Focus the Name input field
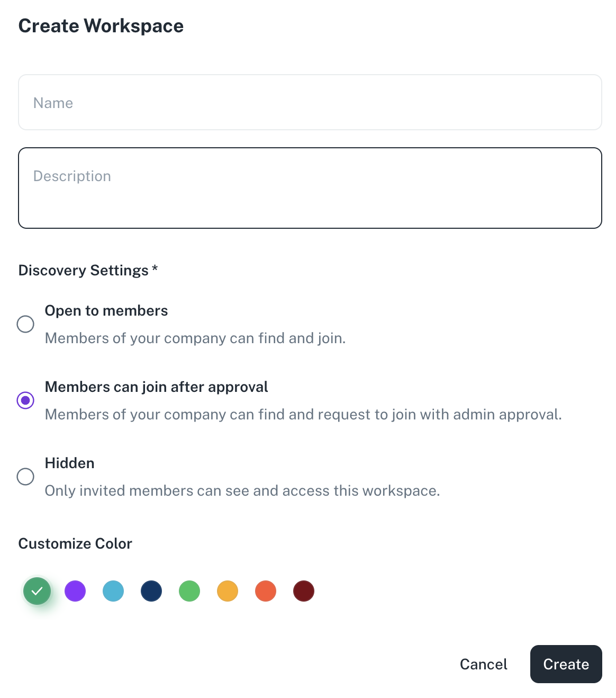 pos(310,102)
